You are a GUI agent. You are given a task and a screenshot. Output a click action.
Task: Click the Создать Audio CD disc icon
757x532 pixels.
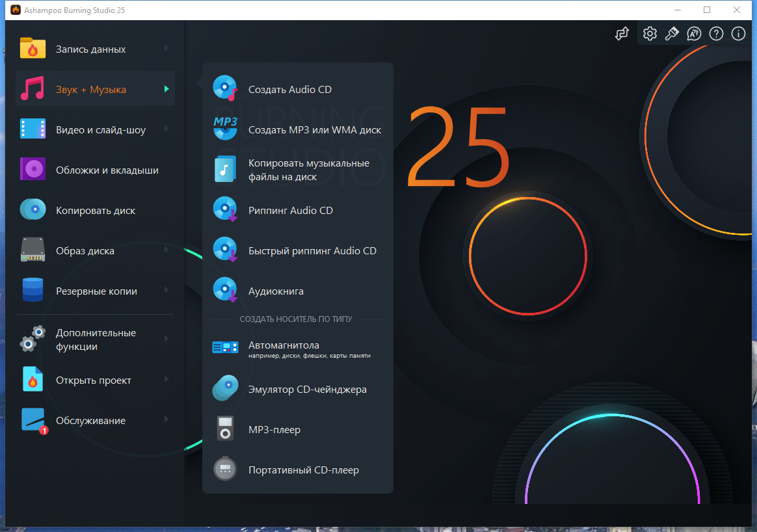[x=226, y=88]
